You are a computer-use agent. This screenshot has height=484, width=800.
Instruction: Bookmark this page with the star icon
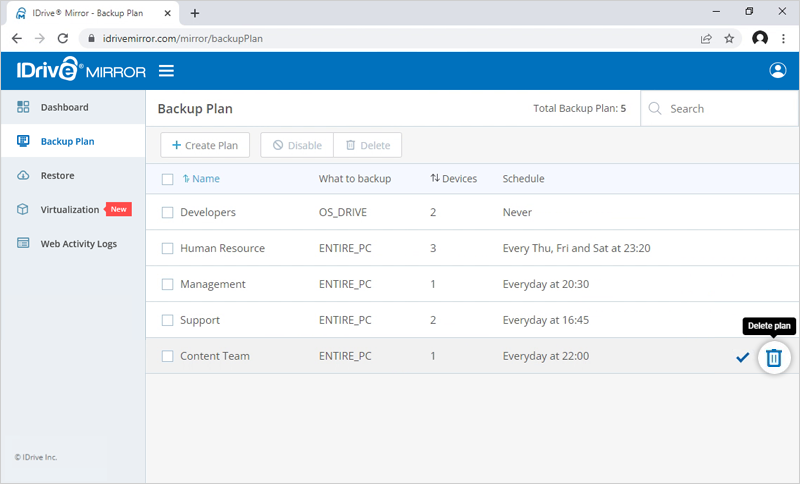[x=729, y=38]
